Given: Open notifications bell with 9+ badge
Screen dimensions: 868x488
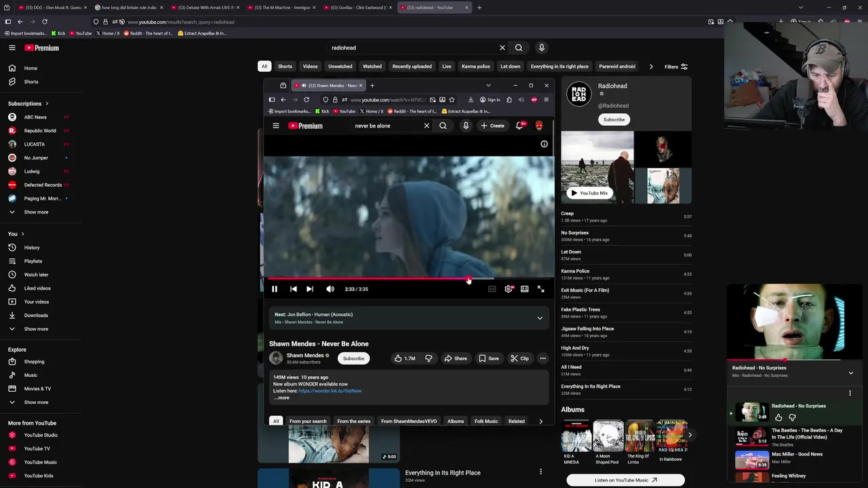Looking at the screenshot, I should (x=520, y=126).
